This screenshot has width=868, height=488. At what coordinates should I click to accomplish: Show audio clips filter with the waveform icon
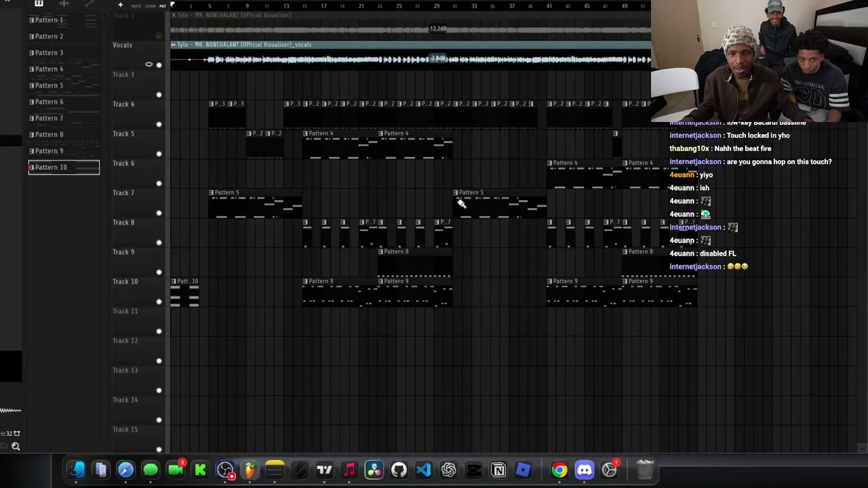[x=64, y=4]
